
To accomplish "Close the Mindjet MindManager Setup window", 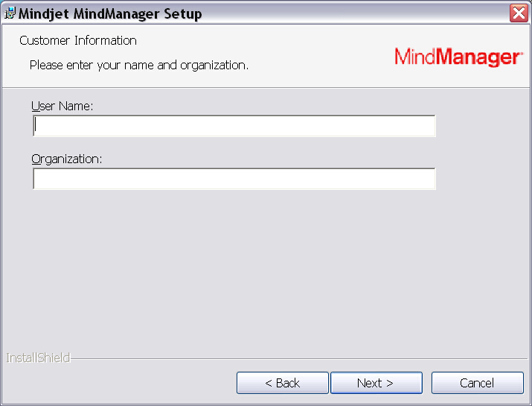I will [519, 13].
